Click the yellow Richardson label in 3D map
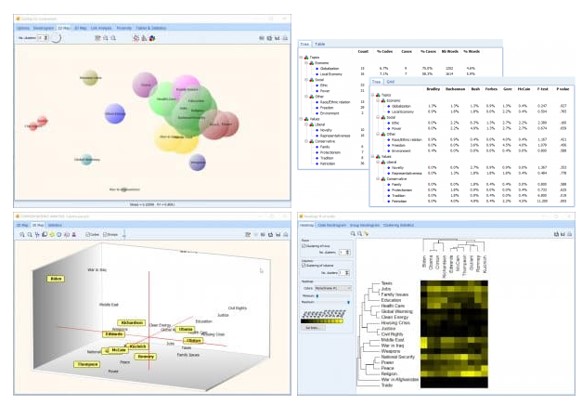The height and width of the screenshot is (405, 582). [132, 323]
